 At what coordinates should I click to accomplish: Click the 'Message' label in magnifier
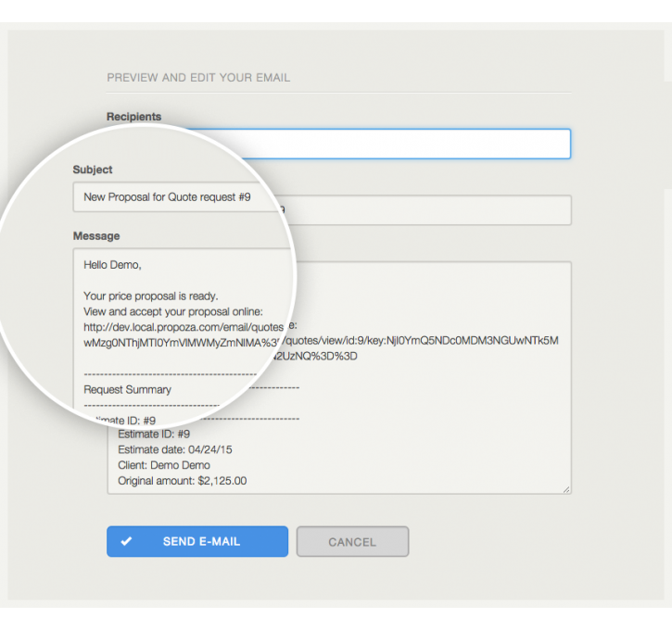[96, 236]
